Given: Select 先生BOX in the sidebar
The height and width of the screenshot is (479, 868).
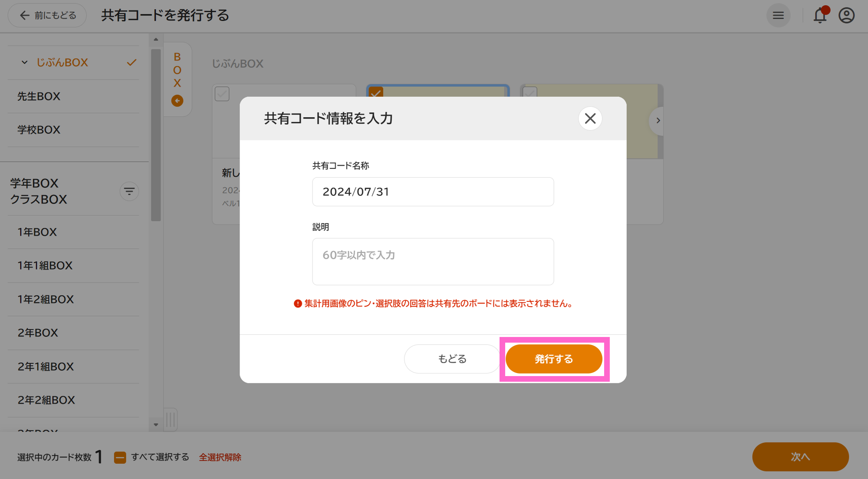Looking at the screenshot, I should pyautogui.click(x=38, y=96).
